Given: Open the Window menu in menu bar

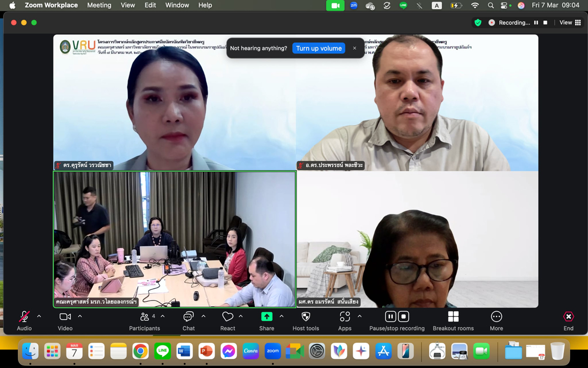Looking at the screenshot, I should point(177,5).
